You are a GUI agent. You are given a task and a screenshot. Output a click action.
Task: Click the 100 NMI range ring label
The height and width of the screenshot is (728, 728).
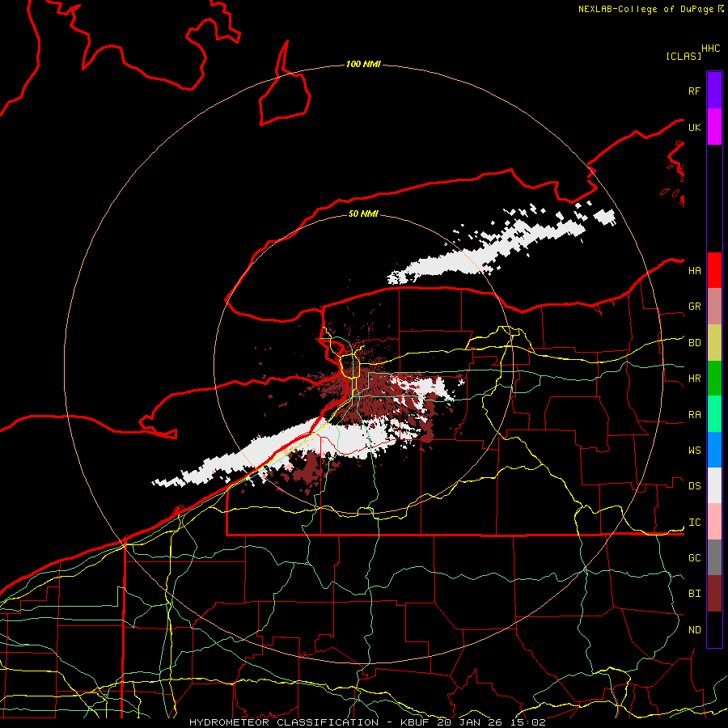click(363, 64)
